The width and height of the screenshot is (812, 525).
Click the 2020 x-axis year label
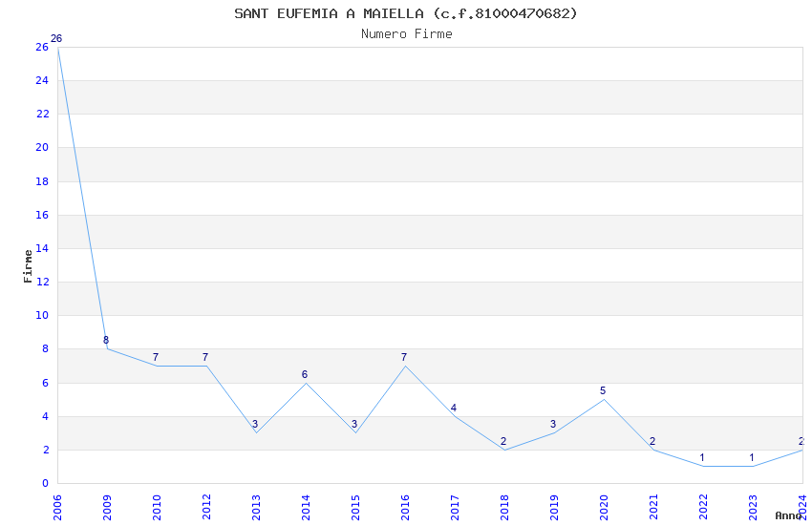coord(604,508)
